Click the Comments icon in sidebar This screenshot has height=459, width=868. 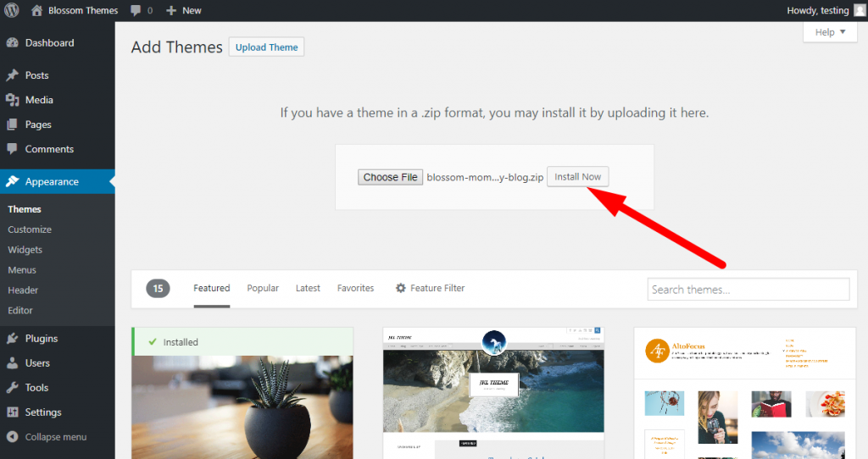(x=12, y=149)
